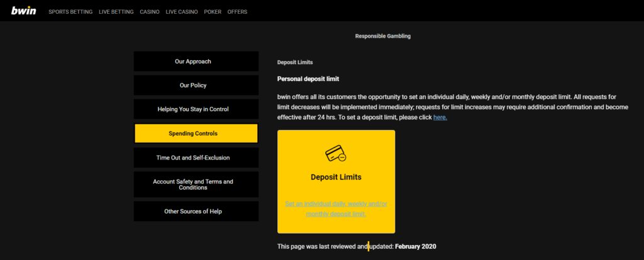Open the Poker section
Screen dimensions: 644x260
point(213,12)
